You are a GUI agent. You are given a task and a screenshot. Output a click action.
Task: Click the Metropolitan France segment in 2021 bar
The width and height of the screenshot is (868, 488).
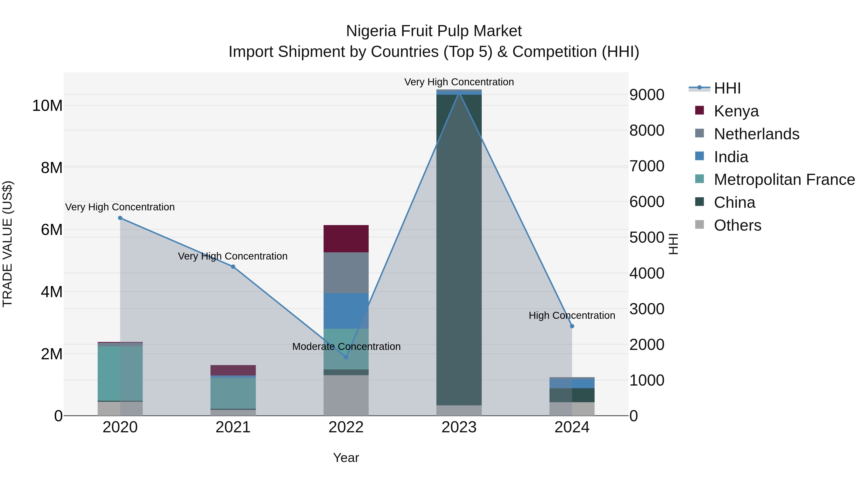(233, 393)
